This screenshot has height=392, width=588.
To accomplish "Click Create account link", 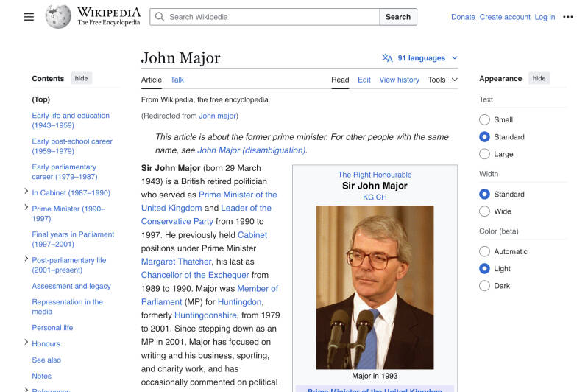I will (x=505, y=17).
